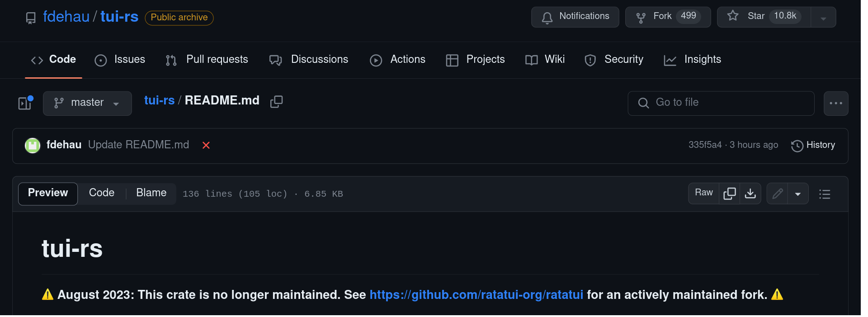The width and height of the screenshot is (868, 317).
Task: Click the tui-rs heading in README
Action: point(72,249)
